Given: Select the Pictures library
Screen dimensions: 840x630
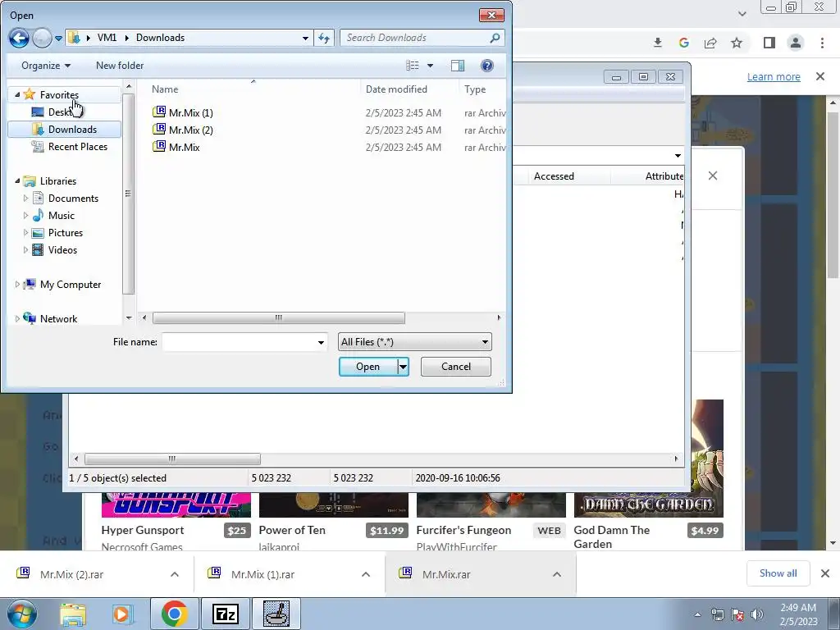Looking at the screenshot, I should pyautogui.click(x=57, y=232).
